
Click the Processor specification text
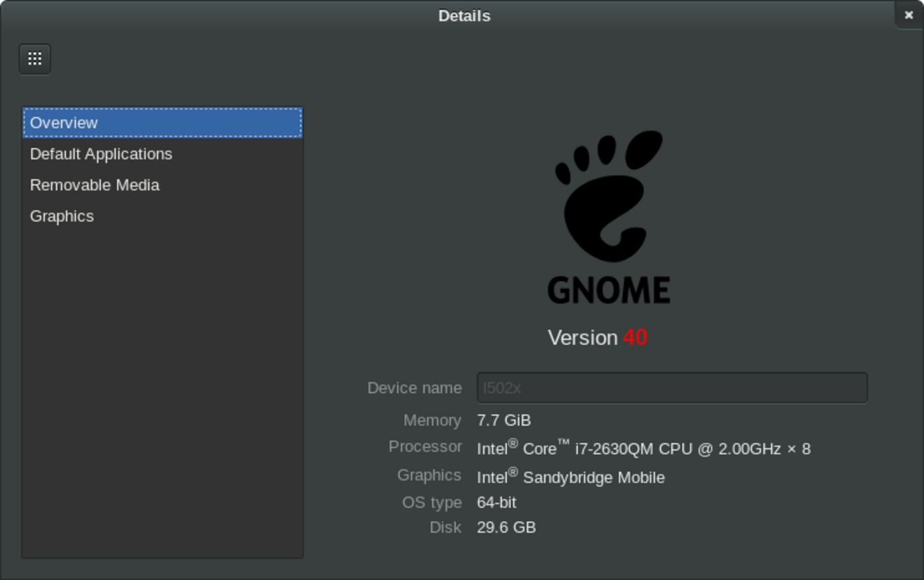pos(643,448)
